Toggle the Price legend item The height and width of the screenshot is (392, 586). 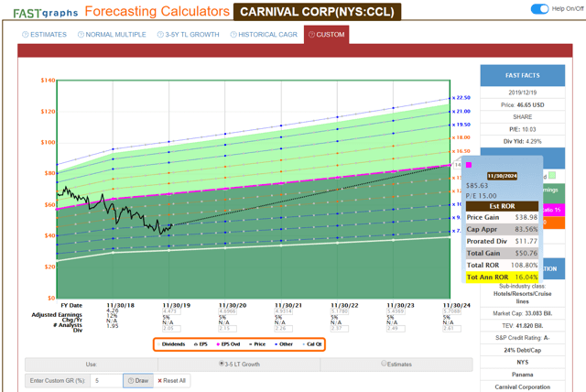[257, 344]
